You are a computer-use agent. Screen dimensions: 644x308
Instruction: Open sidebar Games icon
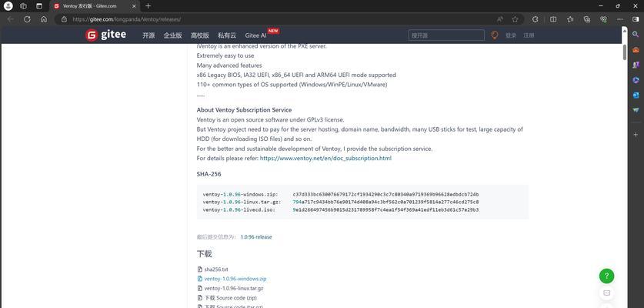(636, 65)
